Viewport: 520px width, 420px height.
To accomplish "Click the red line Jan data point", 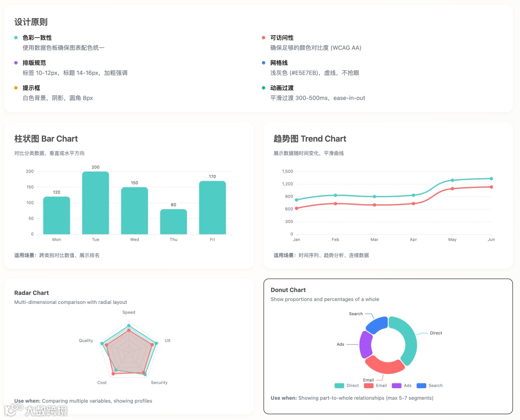I will click(297, 209).
